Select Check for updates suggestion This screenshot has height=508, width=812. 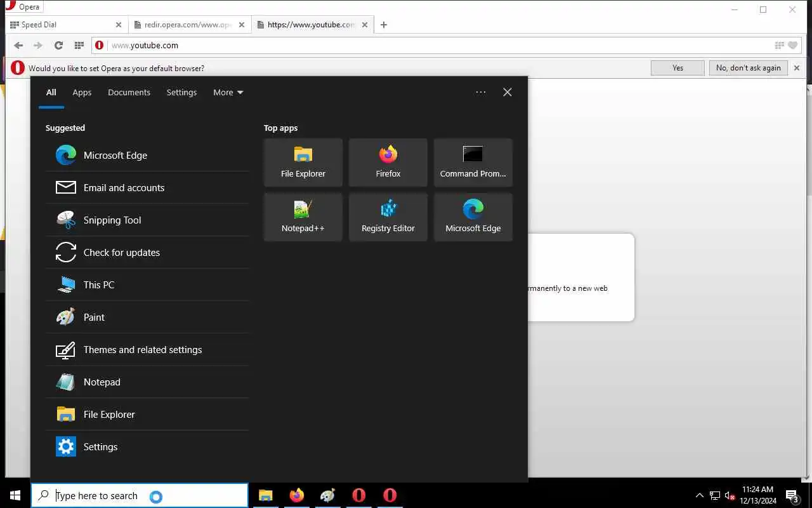[147, 252]
